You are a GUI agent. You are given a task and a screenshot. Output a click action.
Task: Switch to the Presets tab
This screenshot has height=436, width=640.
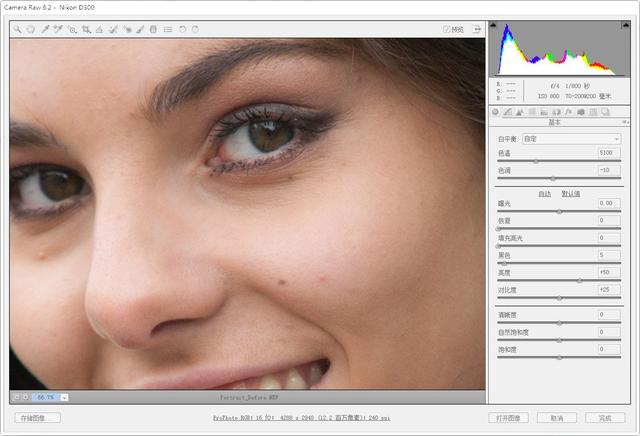pyautogui.click(x=593, y=112)
